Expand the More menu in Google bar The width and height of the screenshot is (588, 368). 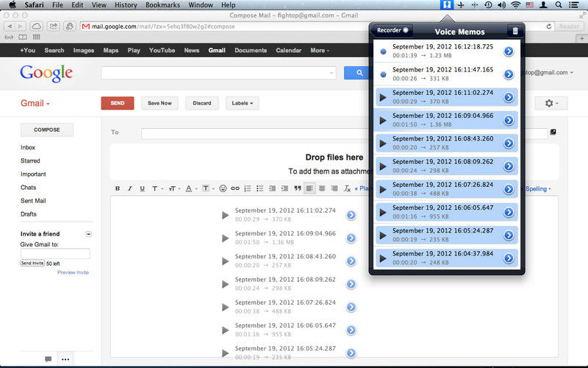tap(320, 50)
